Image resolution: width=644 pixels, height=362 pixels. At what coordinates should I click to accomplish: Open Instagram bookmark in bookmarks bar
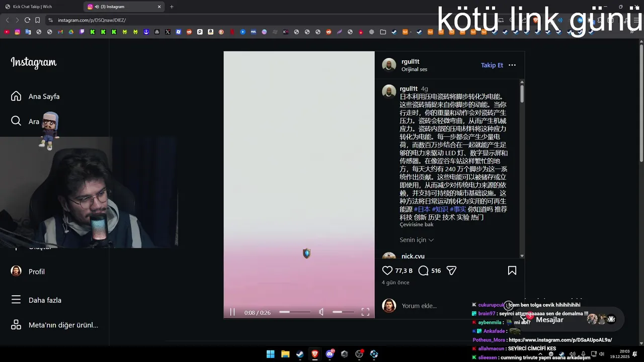click(17, 32)
